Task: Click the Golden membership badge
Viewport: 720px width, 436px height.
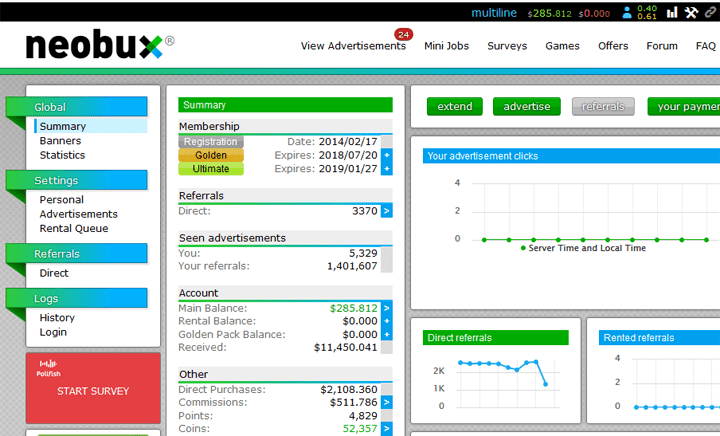Action: click(211, 155)
